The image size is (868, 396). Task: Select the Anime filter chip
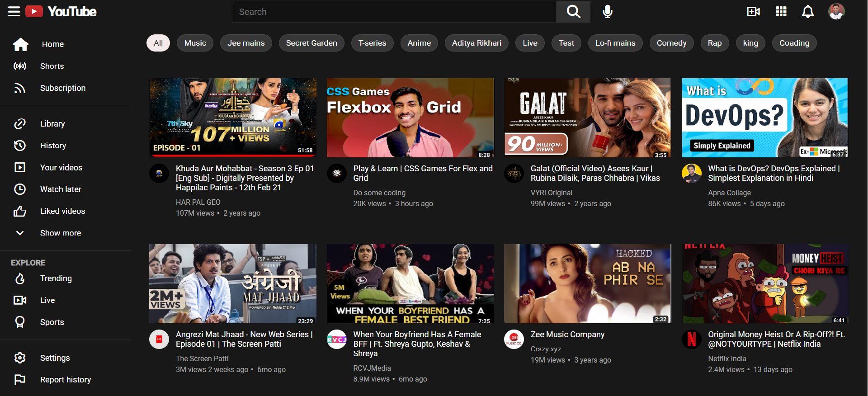419,43
